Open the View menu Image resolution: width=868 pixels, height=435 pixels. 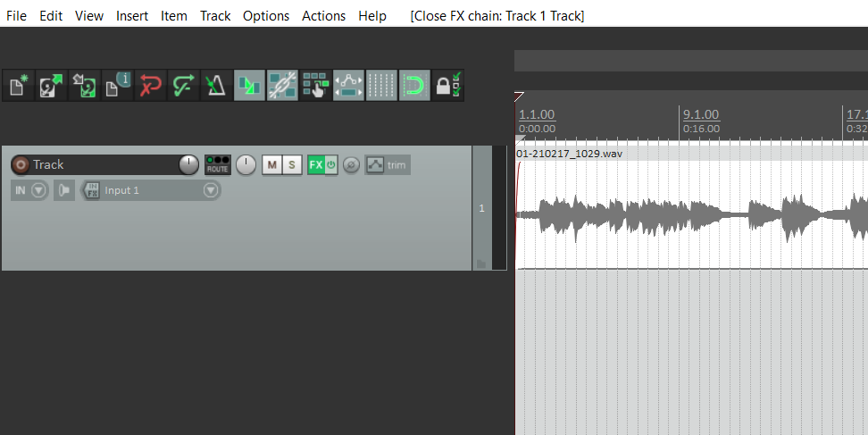[x=89, y=16]
